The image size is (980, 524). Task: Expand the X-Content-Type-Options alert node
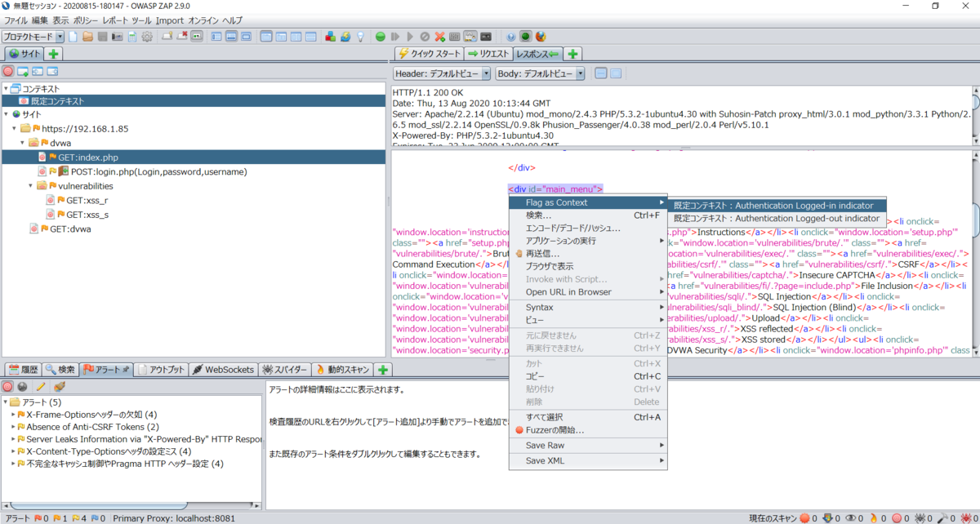[14, 451]
